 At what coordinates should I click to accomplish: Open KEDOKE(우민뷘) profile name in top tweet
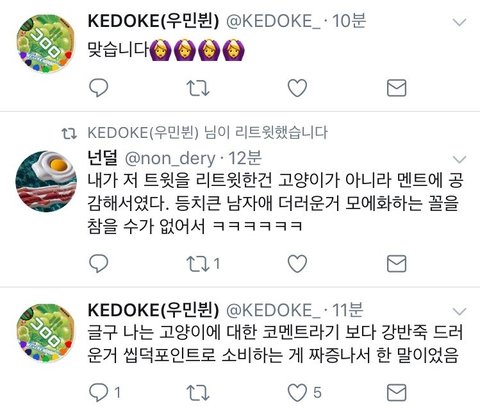point(153,21)
